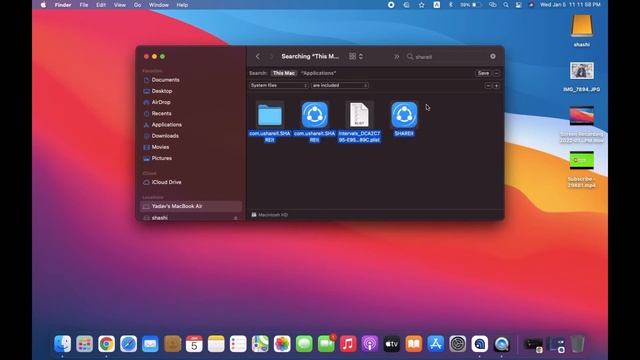Remove the search bar via minus next to Save
640x360 pixels.
(496, 73)
